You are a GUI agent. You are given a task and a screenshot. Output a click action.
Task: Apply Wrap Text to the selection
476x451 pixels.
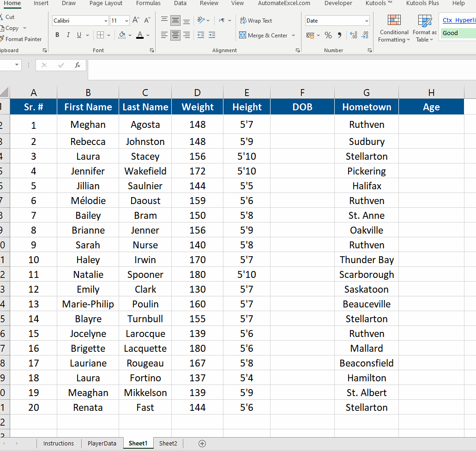(x=256, y=20)
